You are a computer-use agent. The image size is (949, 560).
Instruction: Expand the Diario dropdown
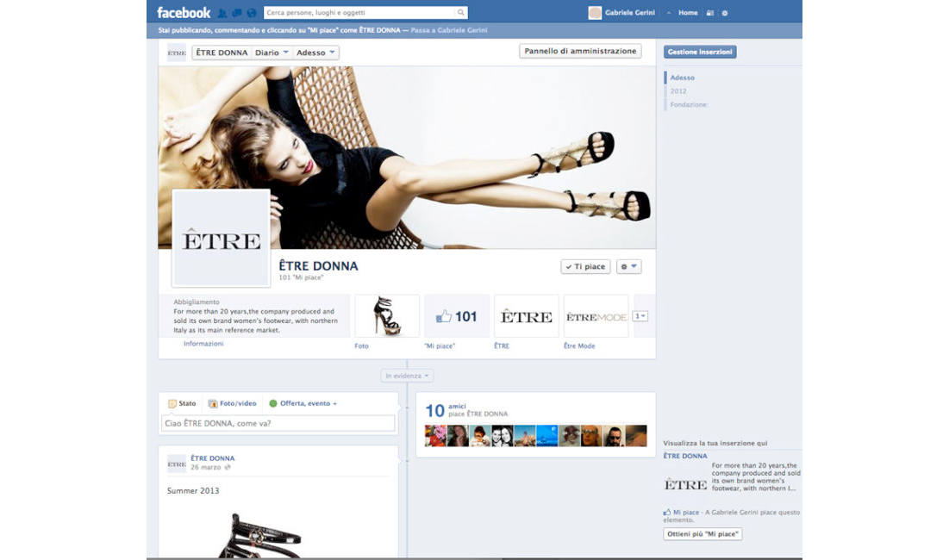[x=272, y=53]
